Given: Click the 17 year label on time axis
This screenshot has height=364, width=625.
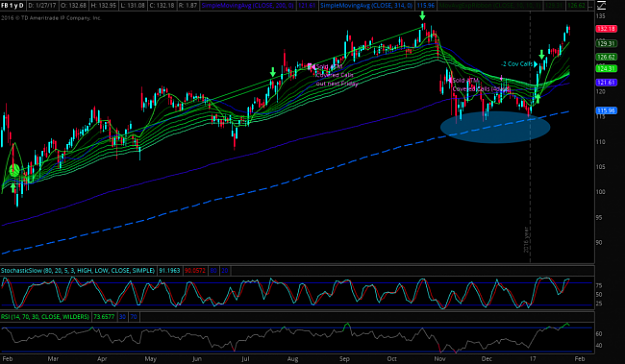Looking at the screenshot, I should 532,359.
